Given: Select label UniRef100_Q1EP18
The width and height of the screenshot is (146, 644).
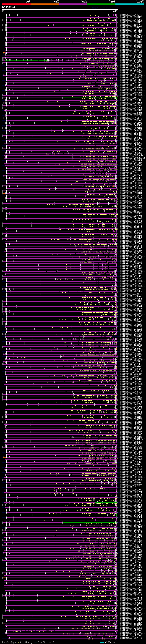Looking at the screenshot, I should pyautogui.click(x=131, y=191).
